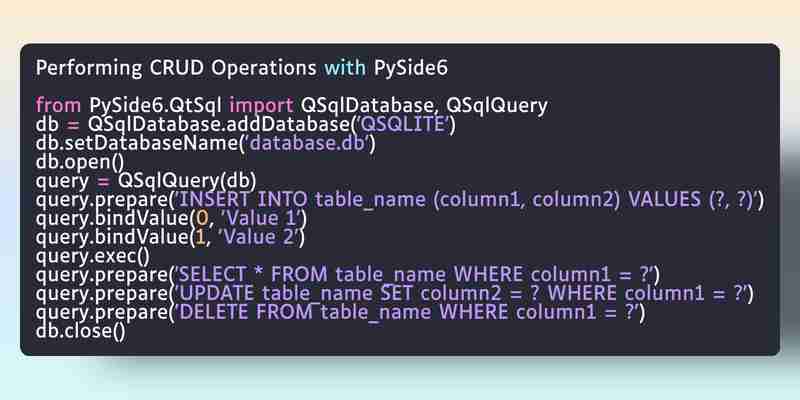Click the 'import' keyword
Viewport: 800px width, 400px height.
click(x=261, y=106)
